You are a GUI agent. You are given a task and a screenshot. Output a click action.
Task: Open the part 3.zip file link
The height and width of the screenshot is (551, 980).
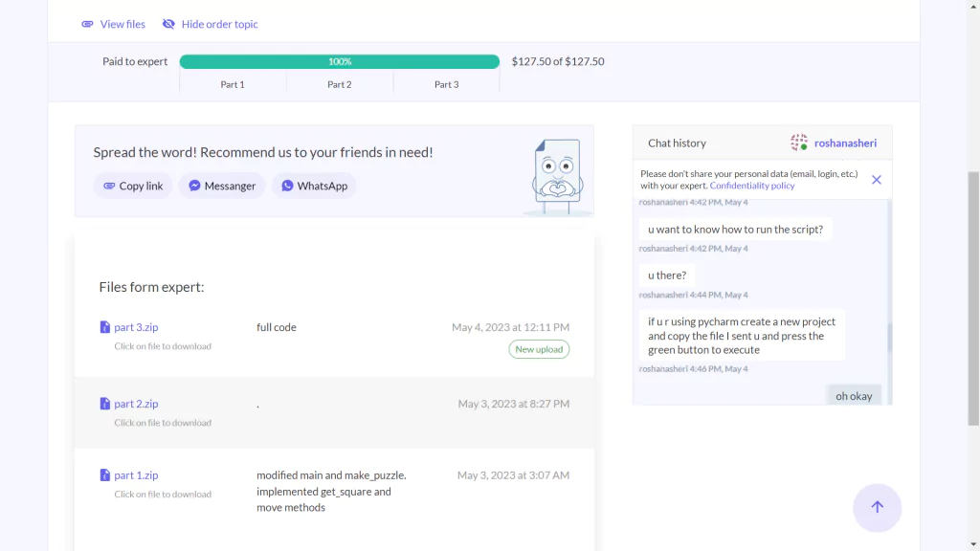[136, 327]
